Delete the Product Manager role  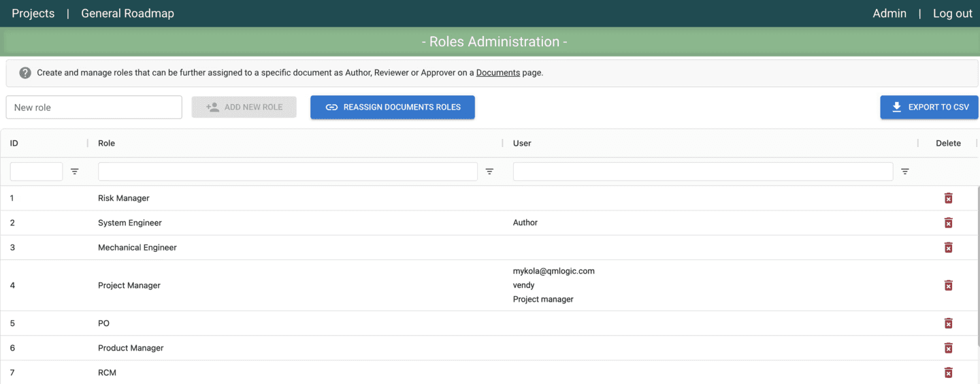coord(948,348)
